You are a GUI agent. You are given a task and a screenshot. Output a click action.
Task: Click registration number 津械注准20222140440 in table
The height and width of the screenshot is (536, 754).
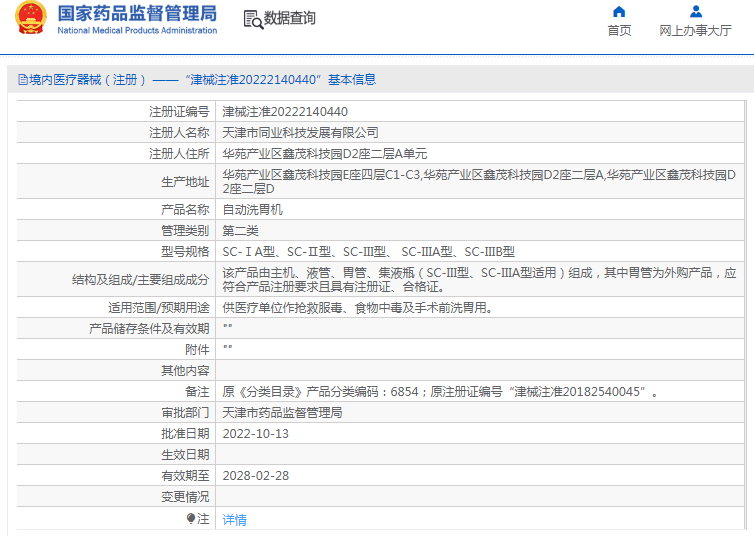[284, 112]
